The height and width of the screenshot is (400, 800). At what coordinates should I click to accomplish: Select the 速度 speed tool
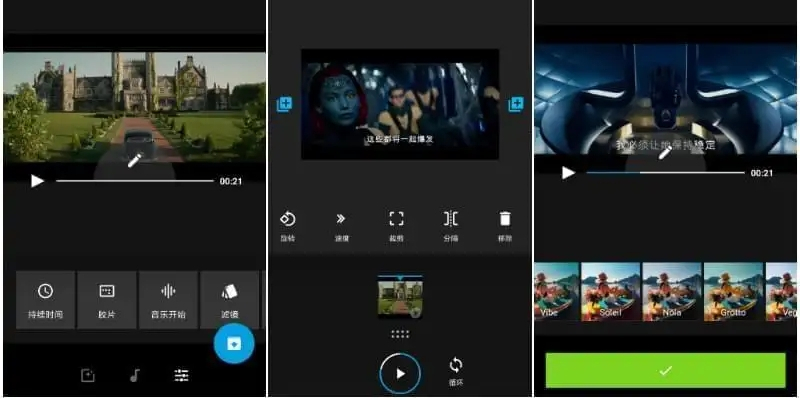coord(341,226)
